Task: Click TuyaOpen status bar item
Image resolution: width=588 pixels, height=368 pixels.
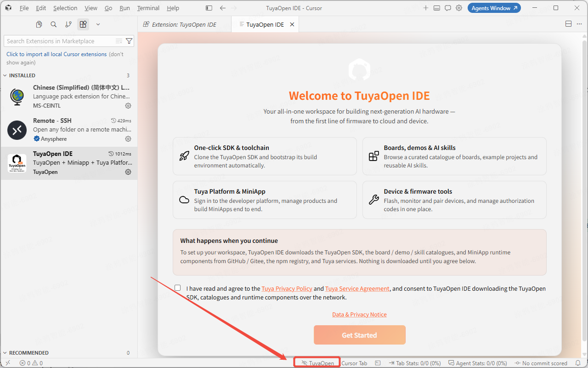Action: pyautogui.click(x=317, y=363)
